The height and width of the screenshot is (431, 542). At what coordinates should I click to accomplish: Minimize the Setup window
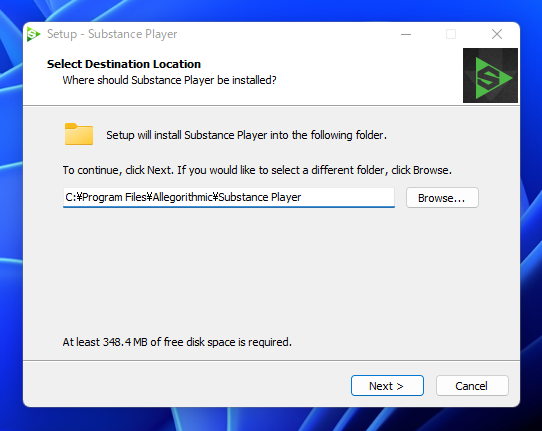pyautogui.click(x=406, y=34)
